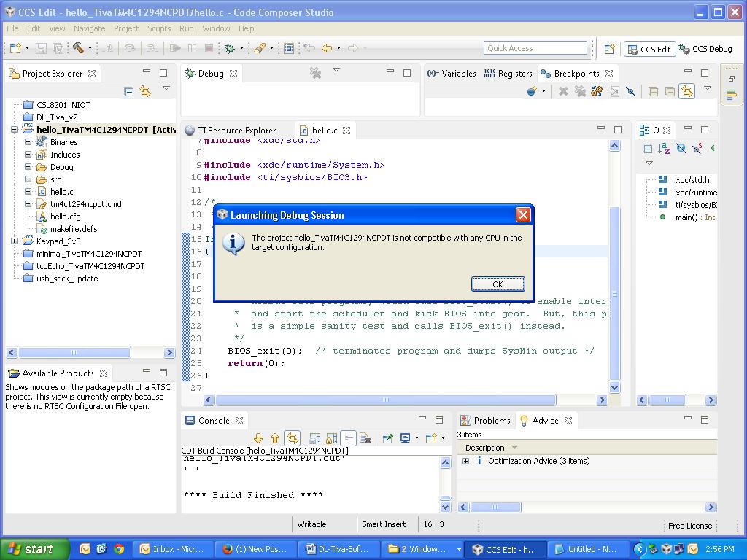Open Untitled Notepad taskbar item

(x=587, y=549)
